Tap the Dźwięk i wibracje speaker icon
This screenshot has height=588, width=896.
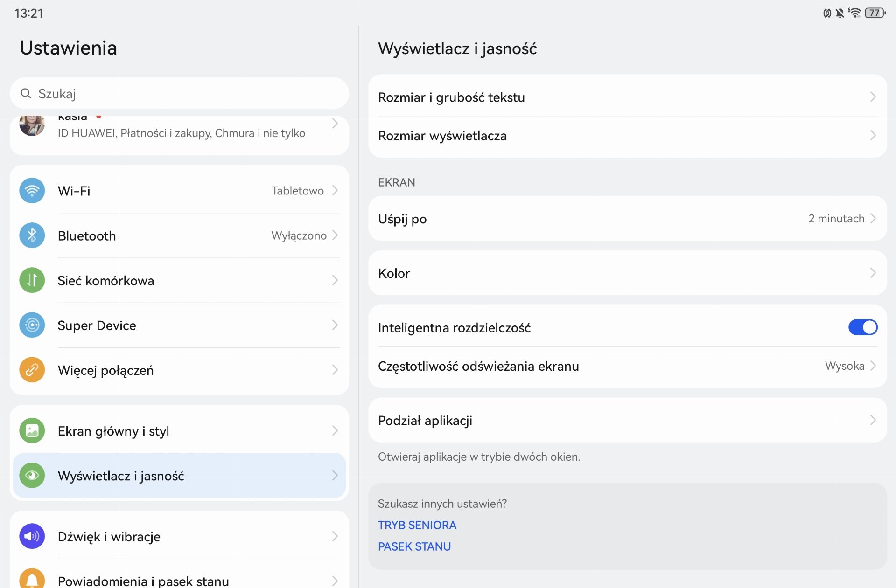click(x=32, y=536)
